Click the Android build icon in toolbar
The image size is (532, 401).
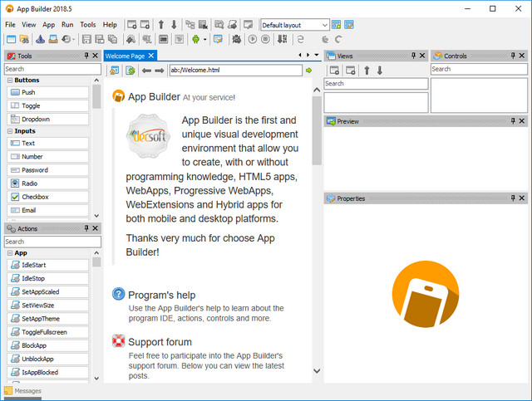[x=196, y=39]
